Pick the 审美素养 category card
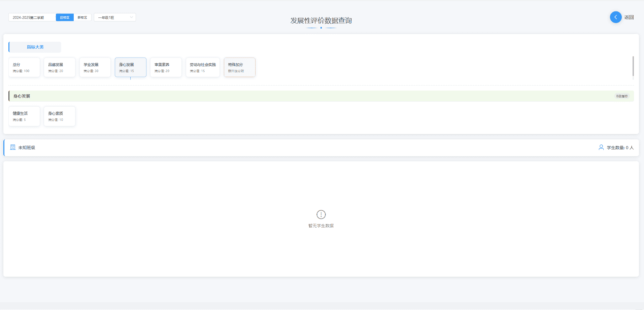This screenshot has width=644, height=310. 166,67
